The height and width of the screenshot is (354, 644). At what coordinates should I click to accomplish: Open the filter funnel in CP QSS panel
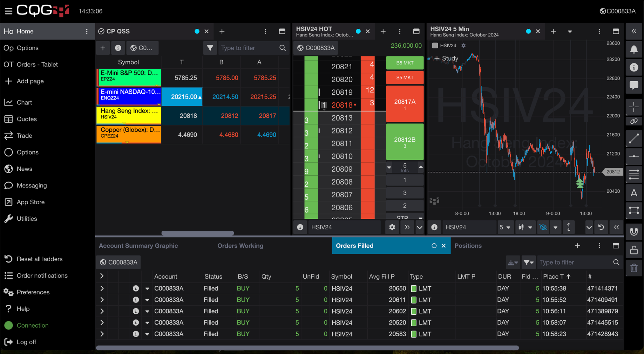[210, 48]
